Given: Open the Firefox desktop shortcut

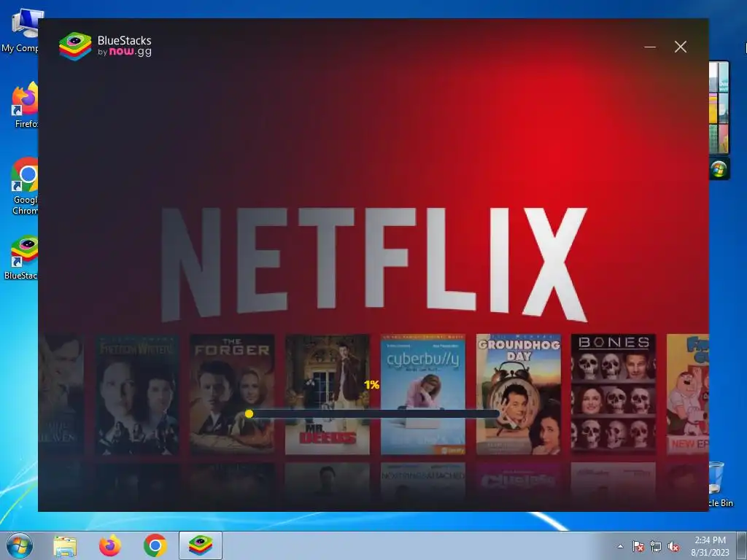Looking at the screenshot, I should [24, 105].
